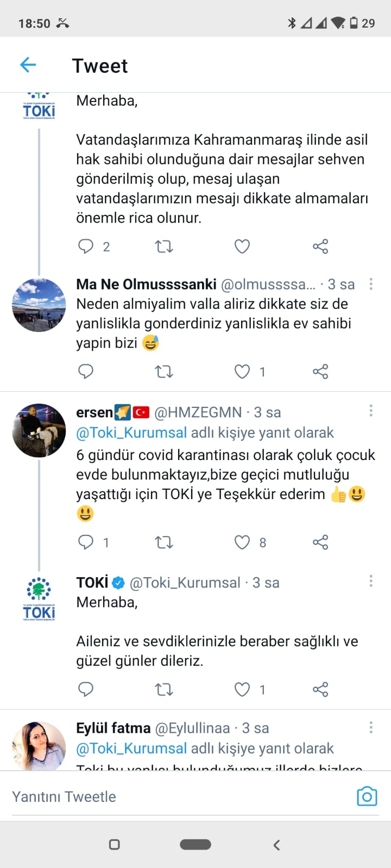Open more options for Ma Ne Olmussssanki's tweet
This screenshot has height=868, width=391.
coord(371,284)
